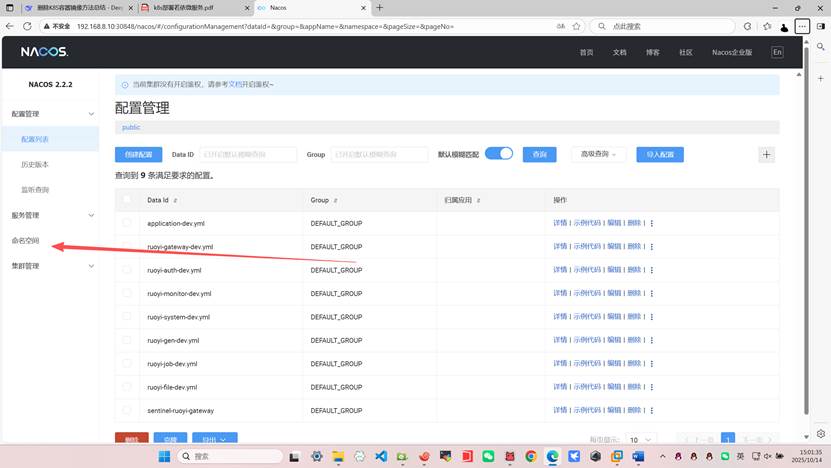Open more actions for ruoyi-gateway-dev.yml
Image resolution: width=831 pixels, height=468 pixels.
652,246
